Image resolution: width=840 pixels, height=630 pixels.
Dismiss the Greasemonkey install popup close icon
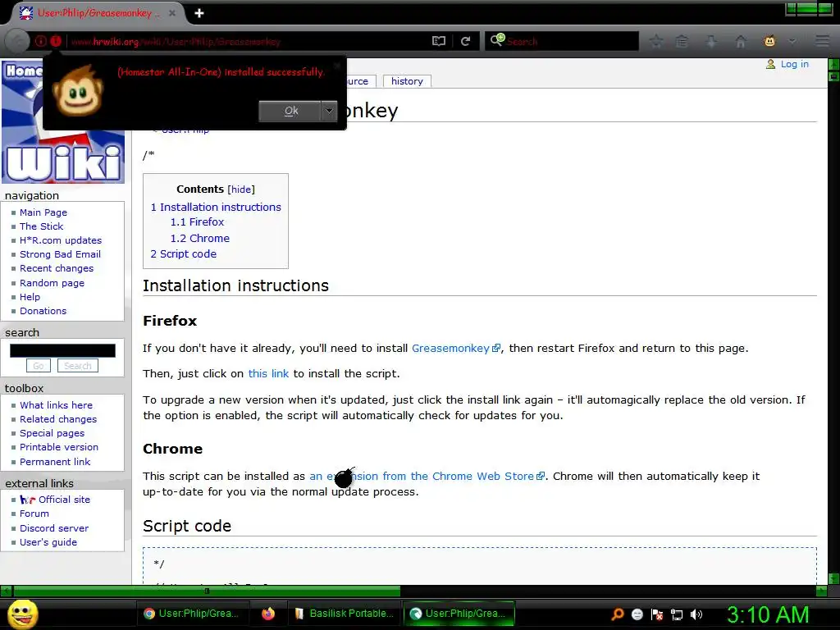pyautogui.click(x=337, y=66)
